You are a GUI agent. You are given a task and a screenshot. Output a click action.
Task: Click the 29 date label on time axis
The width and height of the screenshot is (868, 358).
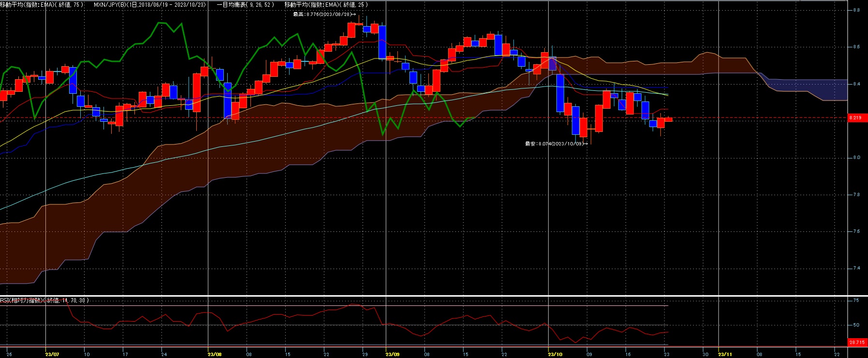[x=365, y=354]
